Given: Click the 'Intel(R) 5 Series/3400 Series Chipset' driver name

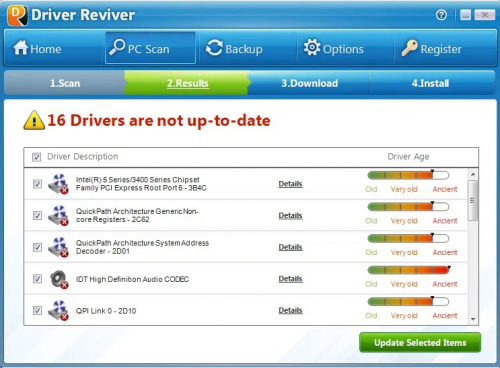Looking at the screenshot, I should click(x=141, y=184).
